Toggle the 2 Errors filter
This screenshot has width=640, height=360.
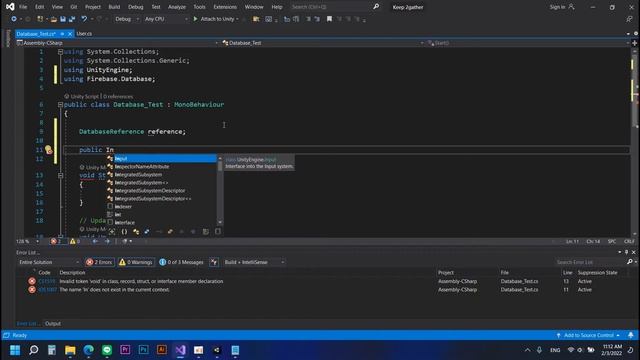point(100,262)
